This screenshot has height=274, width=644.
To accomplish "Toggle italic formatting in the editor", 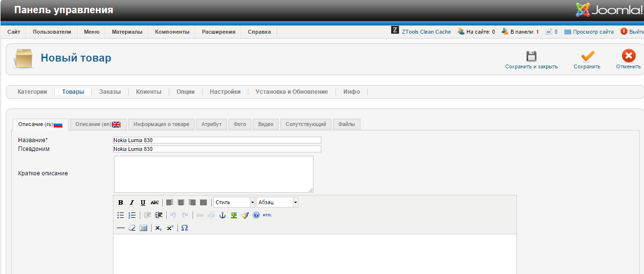I will click(132, 202).
